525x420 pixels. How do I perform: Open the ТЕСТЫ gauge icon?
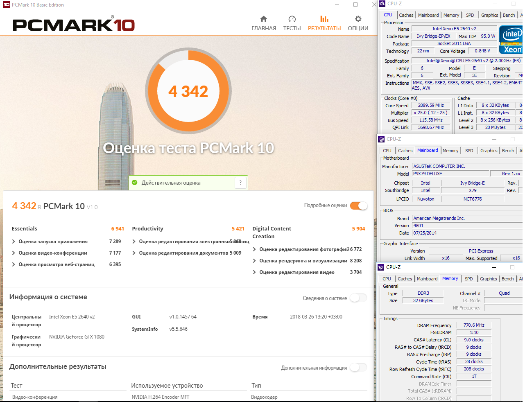click(x=292, y=19)
